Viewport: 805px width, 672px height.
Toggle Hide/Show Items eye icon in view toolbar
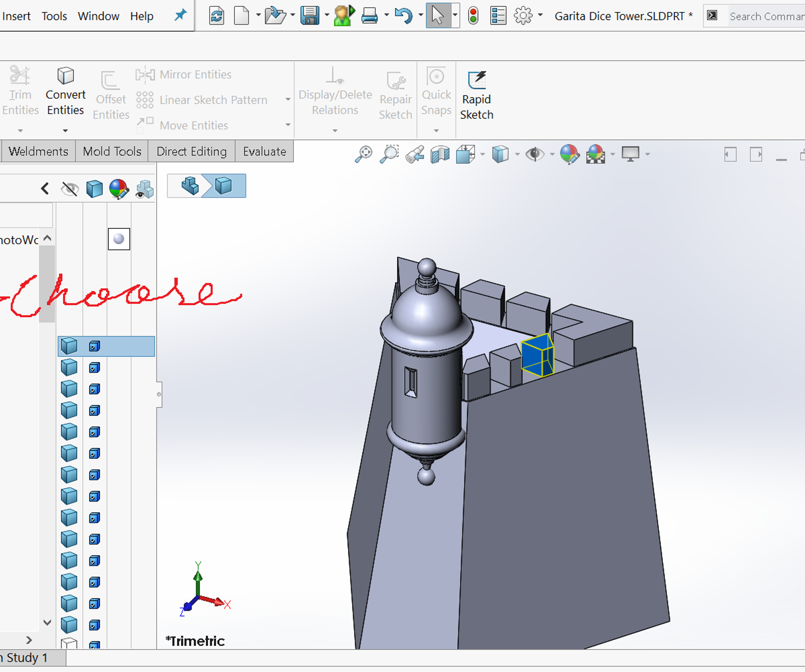click(x=534, y=154)
